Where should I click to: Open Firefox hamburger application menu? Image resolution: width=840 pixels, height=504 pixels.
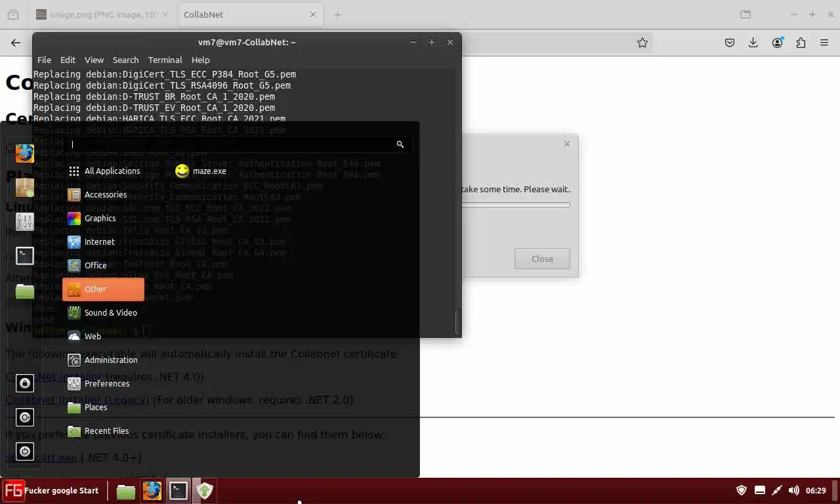pyautogui.click(x=824, y=43)
